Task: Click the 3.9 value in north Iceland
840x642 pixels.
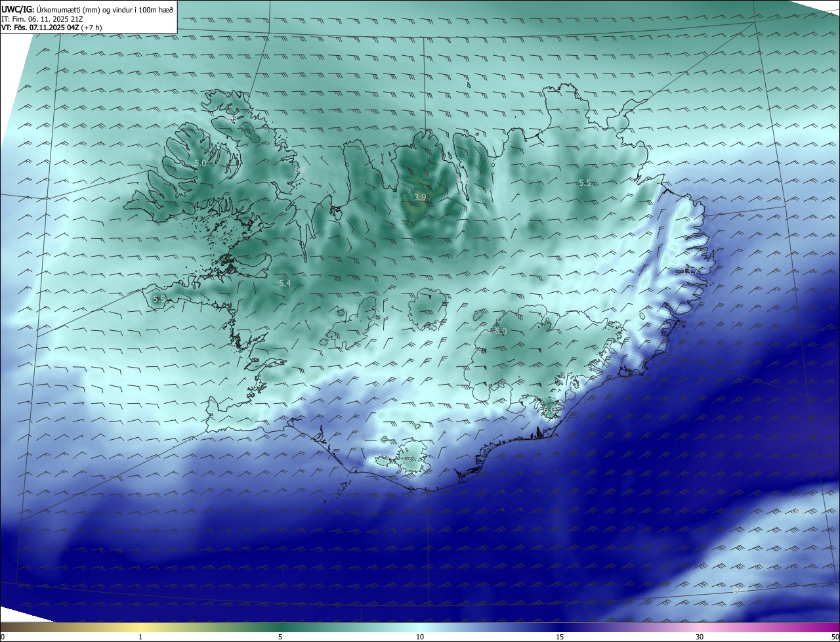Action: coord(420,197)
